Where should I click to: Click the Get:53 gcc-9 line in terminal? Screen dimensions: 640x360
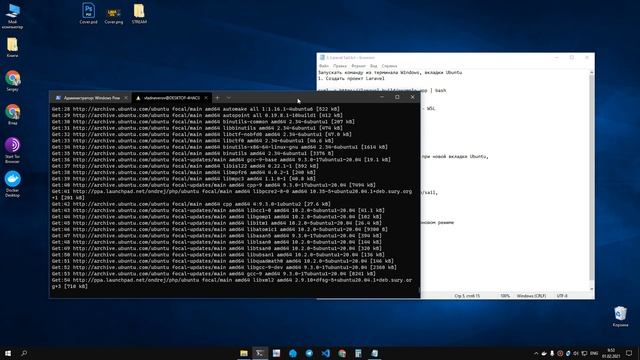pyautogui.click(x=213, y=274)
